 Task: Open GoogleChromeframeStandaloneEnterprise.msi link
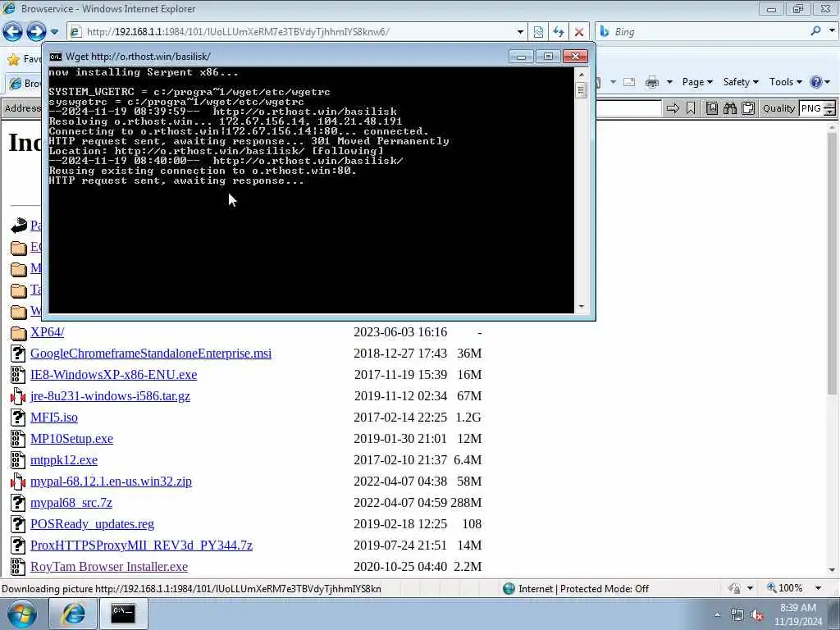point(151,354)
